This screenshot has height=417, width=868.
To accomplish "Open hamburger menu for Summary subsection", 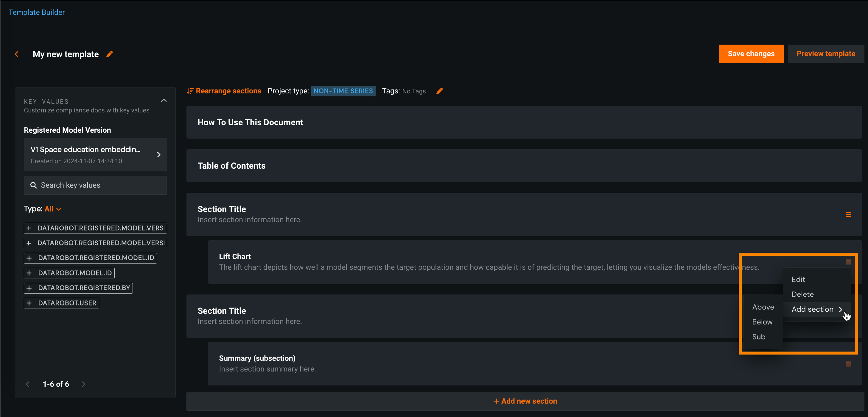I will click(x=848, y=364).
